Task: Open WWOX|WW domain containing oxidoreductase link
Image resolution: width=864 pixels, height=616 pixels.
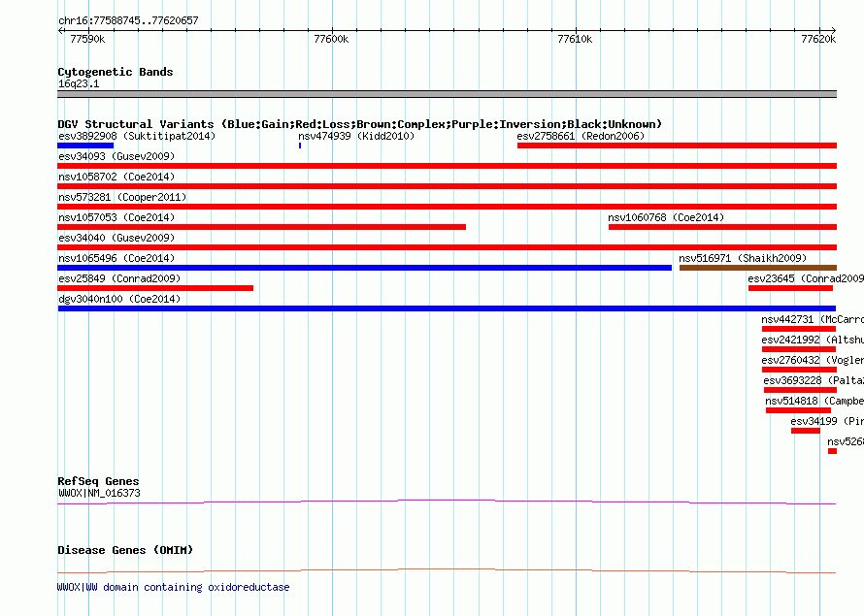Action: click(173, 587)
